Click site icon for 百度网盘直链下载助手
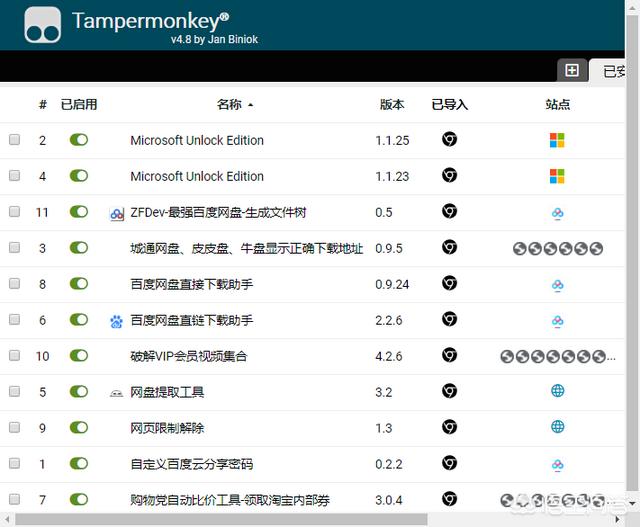Screen dimensions: 640x527 pos(558,321)
